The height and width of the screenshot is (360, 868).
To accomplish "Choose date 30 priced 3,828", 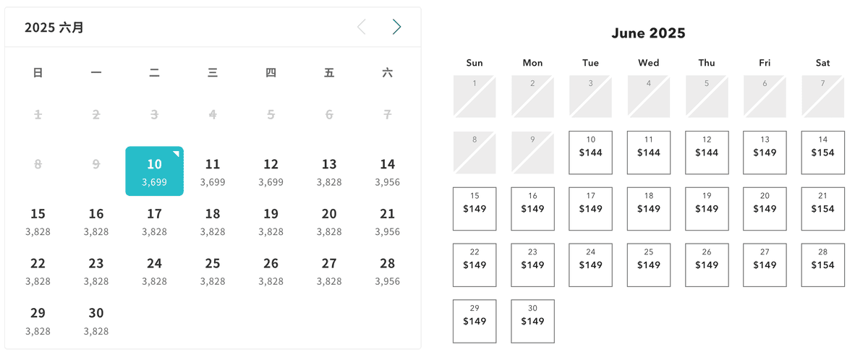I will tap(96, 321).
